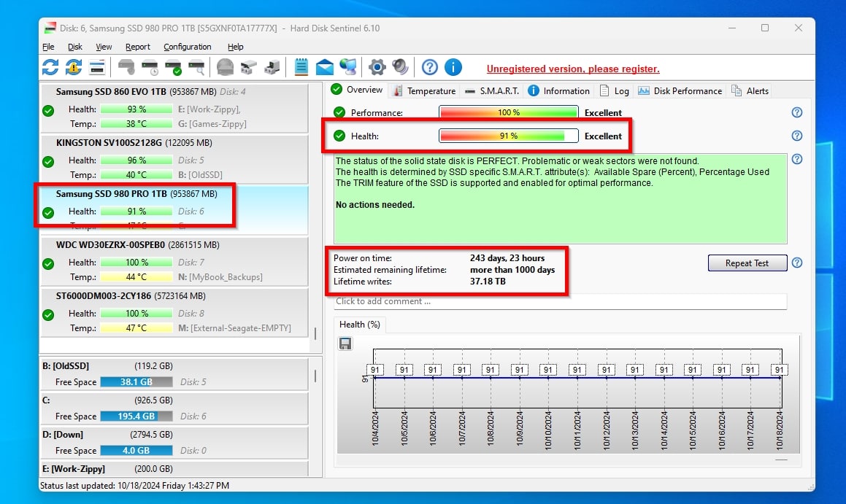Screen dimensions: 846x504
Task: Switch to the S.M.A.R.T. tab
Action: point(492,91)
